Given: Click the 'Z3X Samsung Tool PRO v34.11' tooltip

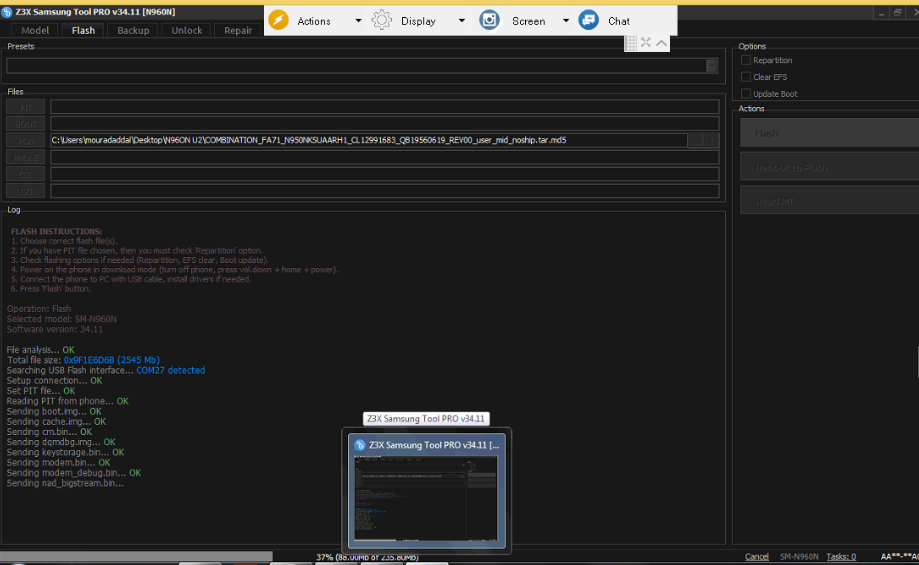Looking at the screenshot, I should pos(426,418).
